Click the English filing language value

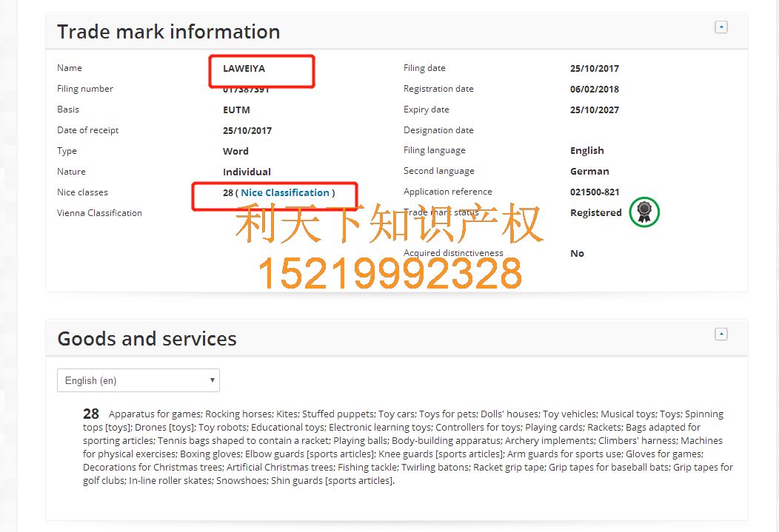point(586,150)
